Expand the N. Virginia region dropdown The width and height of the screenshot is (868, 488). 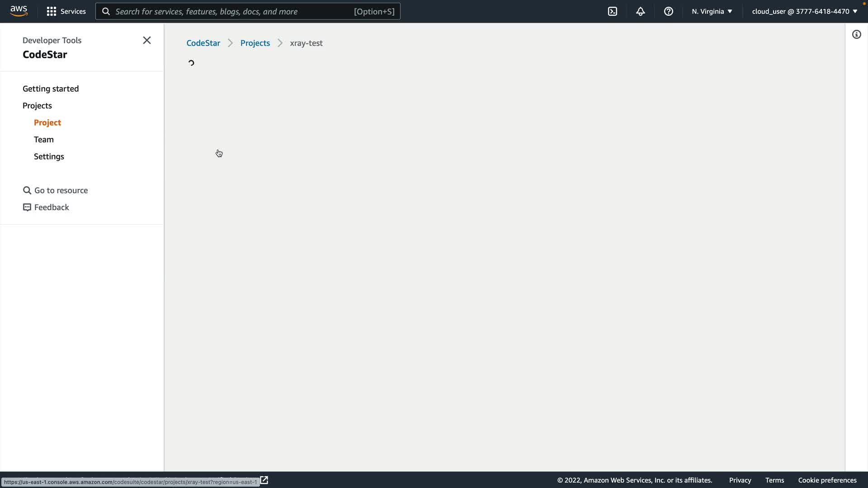tap(712, 11)
